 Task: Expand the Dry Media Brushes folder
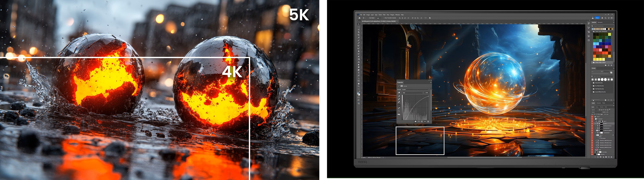coord(592,86)
